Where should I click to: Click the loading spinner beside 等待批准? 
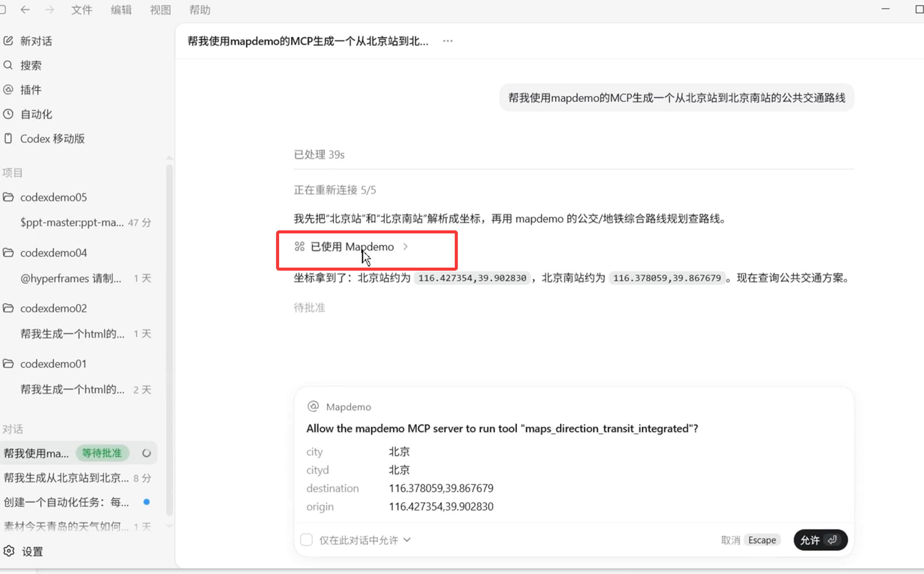point(146,453)
